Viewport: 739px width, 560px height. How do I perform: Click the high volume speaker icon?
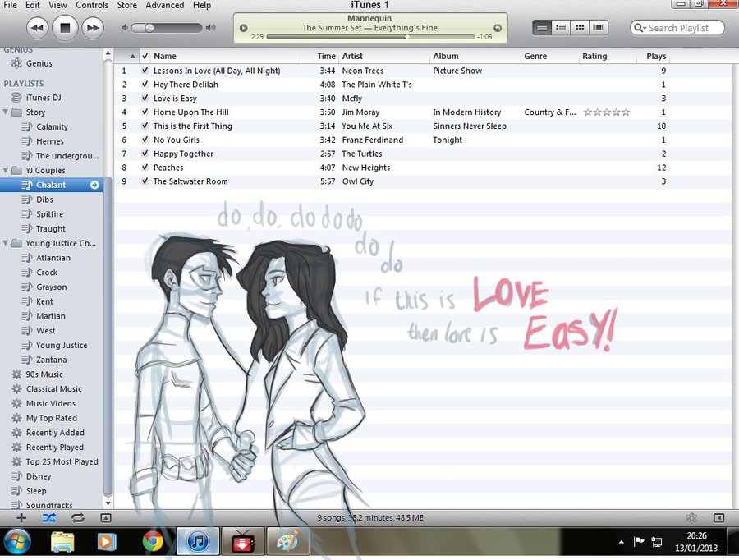[211, 28]
